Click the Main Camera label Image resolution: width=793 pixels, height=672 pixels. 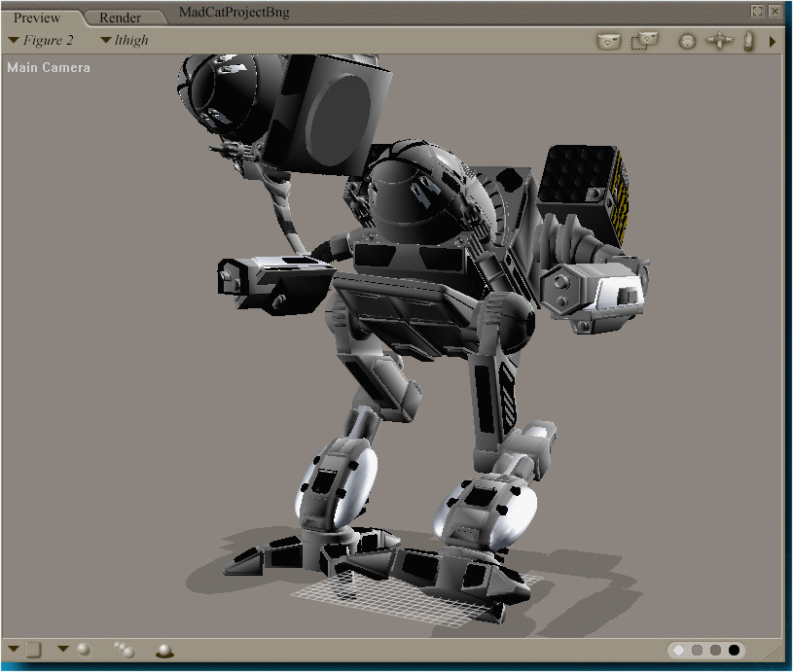[49, 68]
